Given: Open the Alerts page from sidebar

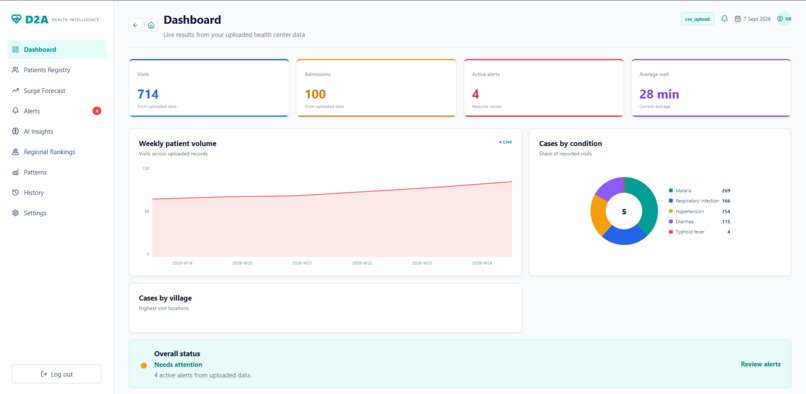Looking at the screenshot, I should (57, 111).
